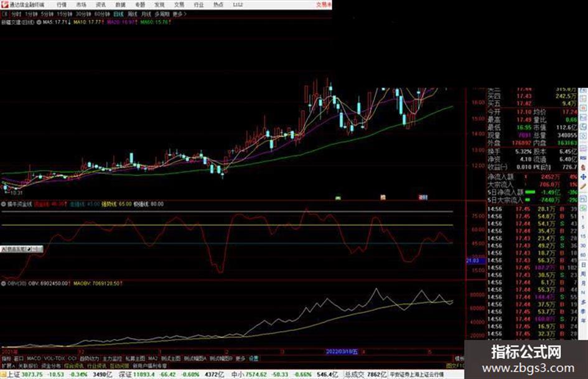Click the 指标 tab at bottom left
The height and width of the screenshot is (379, 588).
6,358
